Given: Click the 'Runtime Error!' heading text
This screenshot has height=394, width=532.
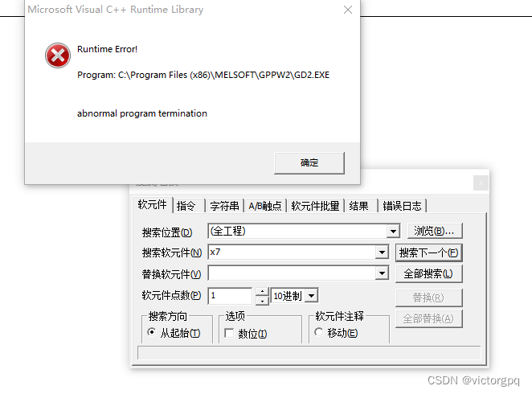Looking at the screenshot, I should coord(107,49).
